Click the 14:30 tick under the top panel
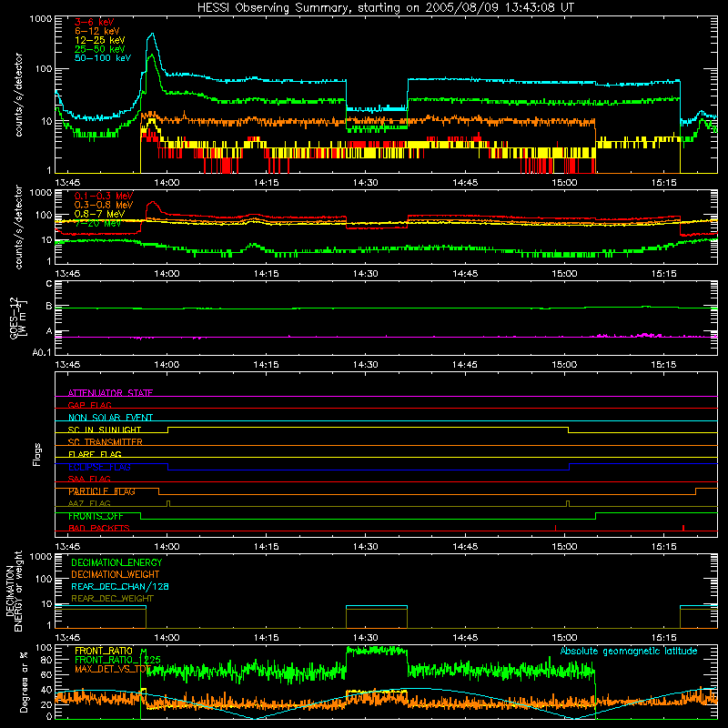Screen dimensions: 728x728 tap(366, 183)
